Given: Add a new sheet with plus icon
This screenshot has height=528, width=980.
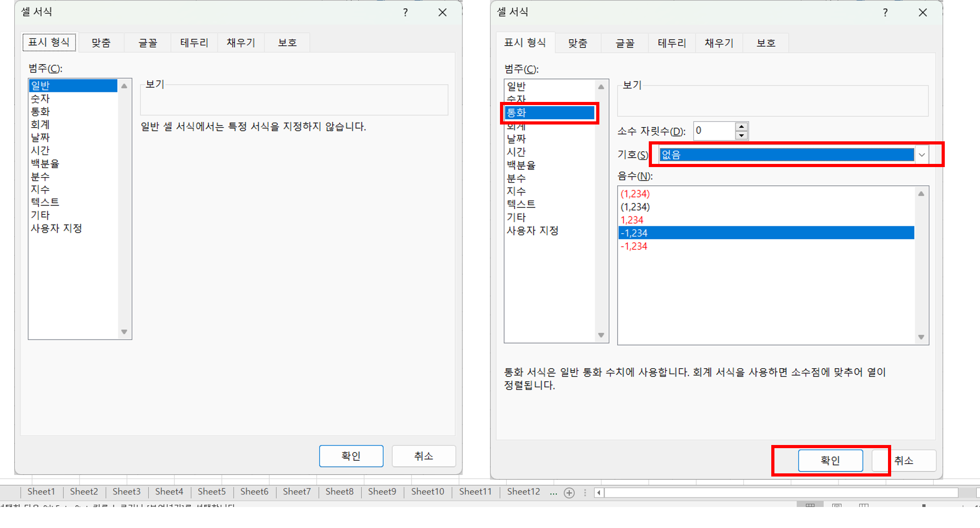Looking at the screenshot, I should point(569,493).
